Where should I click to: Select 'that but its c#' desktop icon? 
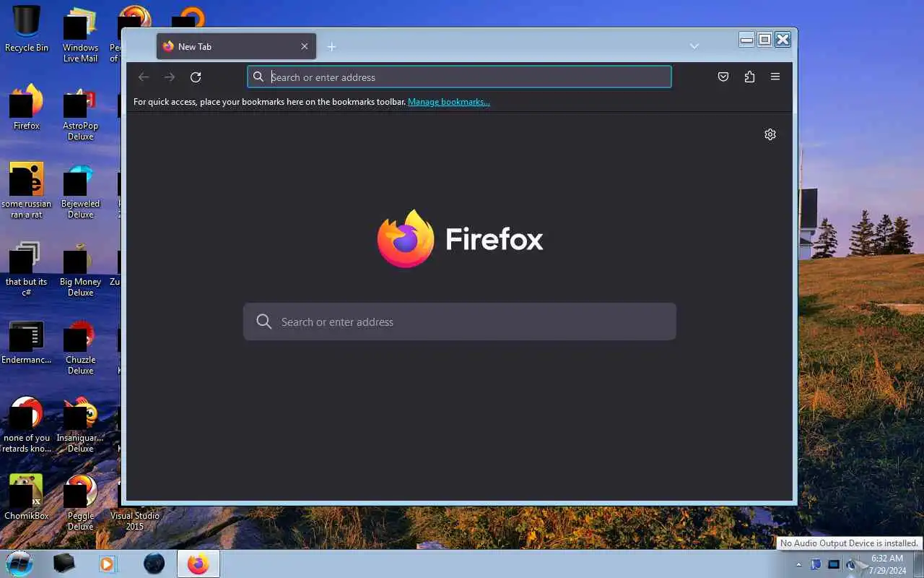[x=27, y=269]
